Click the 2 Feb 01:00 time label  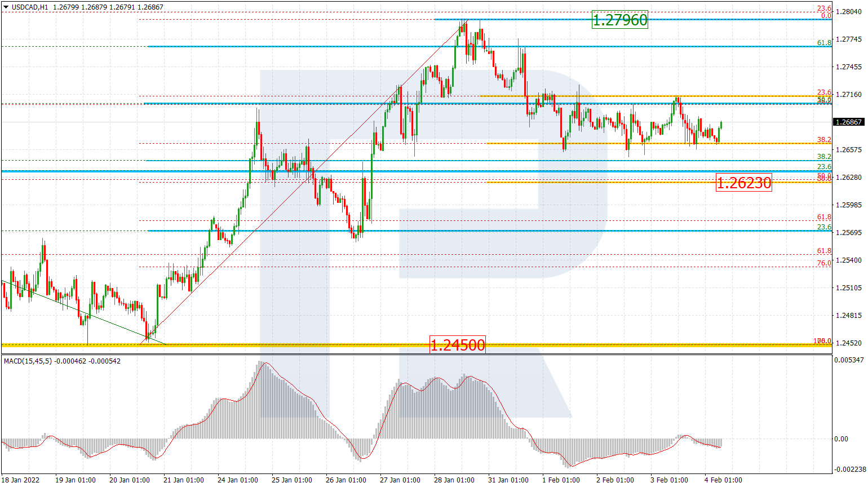coord(615,480)
